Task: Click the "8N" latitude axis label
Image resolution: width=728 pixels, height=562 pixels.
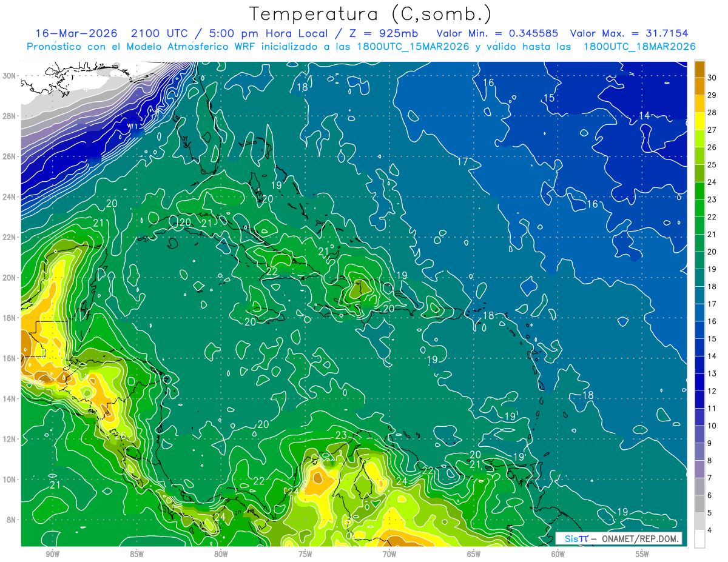Action: tap(12, 520)
